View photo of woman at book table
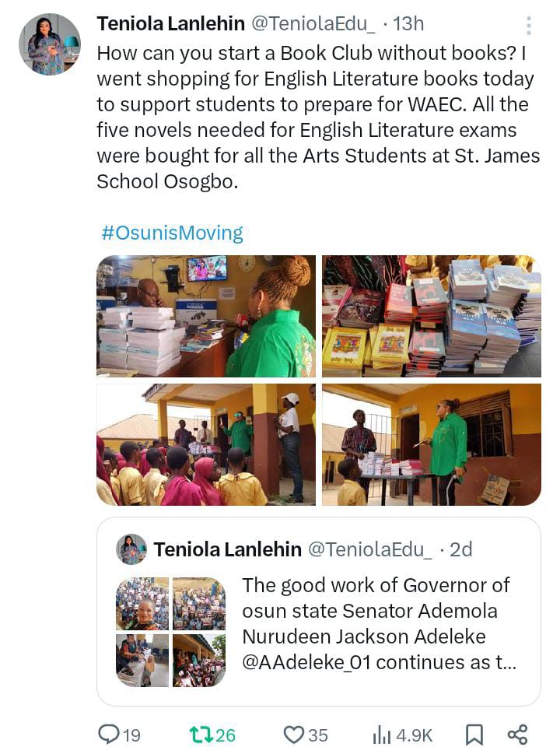This screenshot has height=754, width=560. tap(432, 444)
